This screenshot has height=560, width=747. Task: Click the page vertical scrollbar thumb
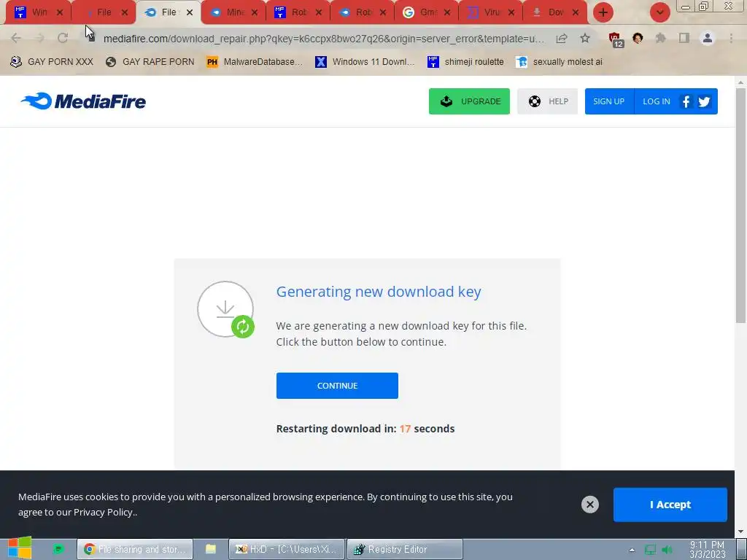[x=740, y=205]
